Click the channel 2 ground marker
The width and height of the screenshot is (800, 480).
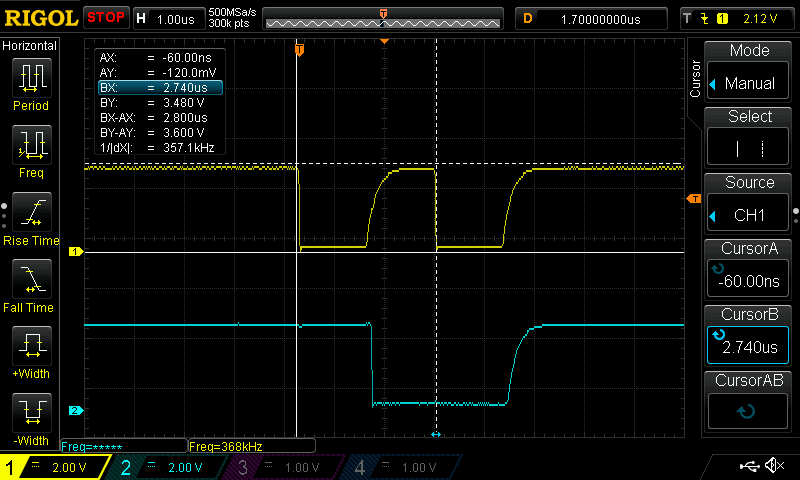pyautogui.click(x=76, y=410)
